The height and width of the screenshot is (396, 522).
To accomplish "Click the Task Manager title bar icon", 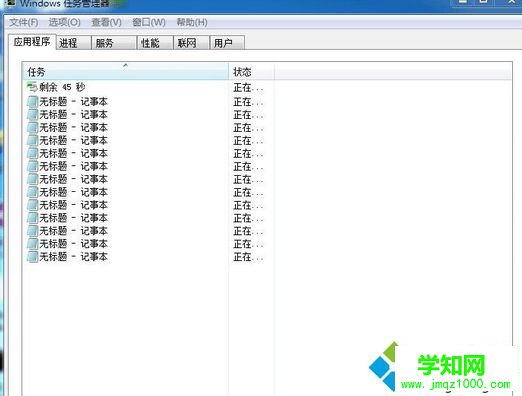I will coord(11,3).
